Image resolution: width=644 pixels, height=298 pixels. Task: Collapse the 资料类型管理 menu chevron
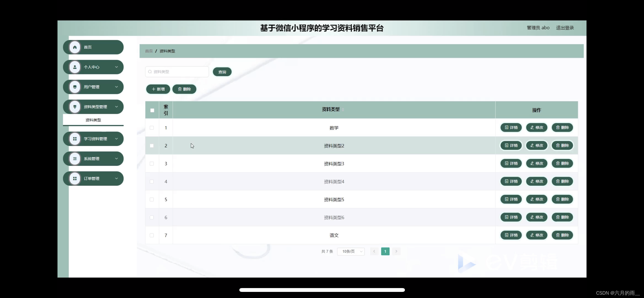(x=116, y=107)
